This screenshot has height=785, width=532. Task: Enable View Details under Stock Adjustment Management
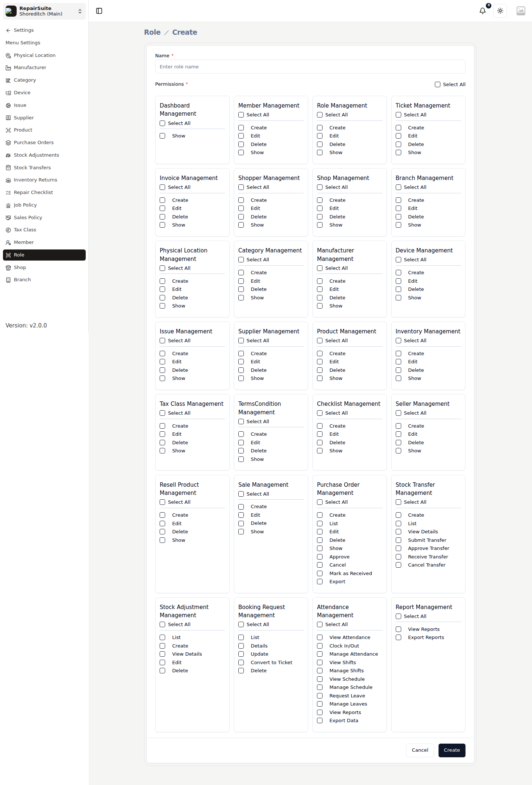pos(162,654)
